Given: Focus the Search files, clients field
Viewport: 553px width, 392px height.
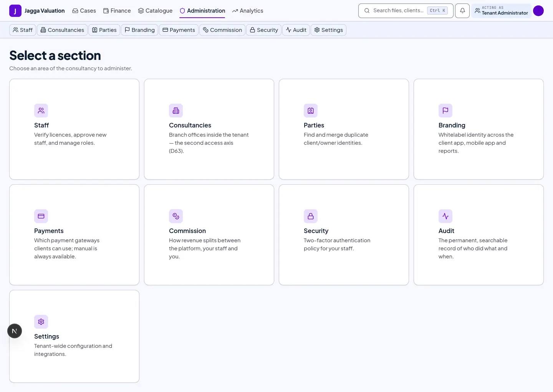Looking at the screenshot, I should pyautogui.click(x=406, y=11).
